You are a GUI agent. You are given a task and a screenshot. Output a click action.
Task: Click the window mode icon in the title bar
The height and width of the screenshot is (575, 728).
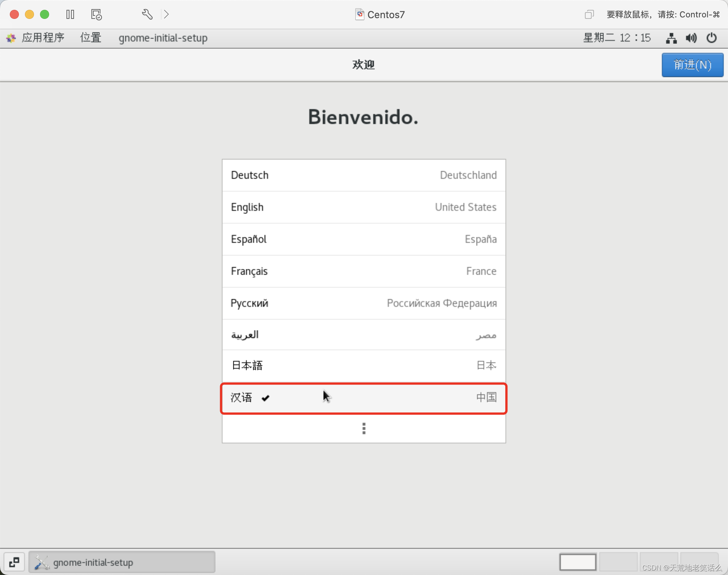pyautogui.click(x=589, y=14)
